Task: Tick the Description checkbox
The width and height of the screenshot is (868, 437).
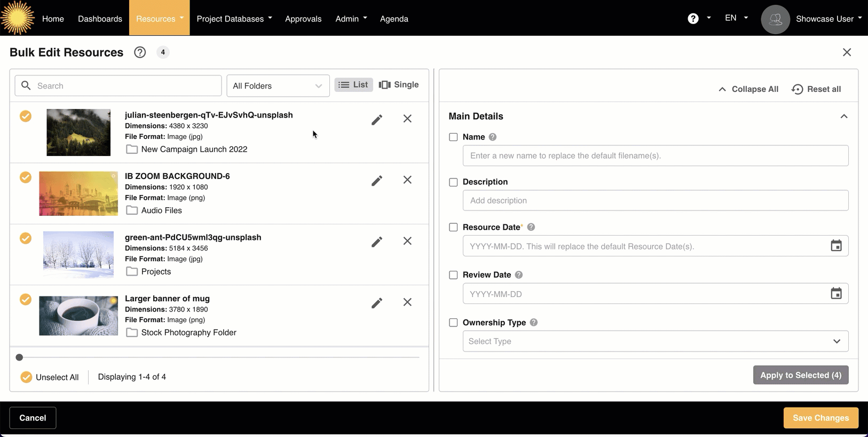Action: coord(453,182)
